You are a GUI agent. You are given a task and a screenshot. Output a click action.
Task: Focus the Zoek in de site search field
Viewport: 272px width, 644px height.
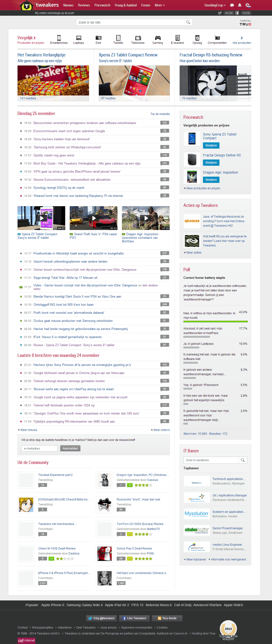pos(130,22)
